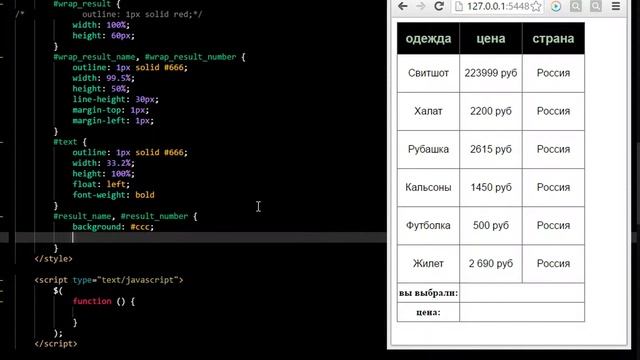The image size is (640, 360).
Task: Focus the 127.0.0.1 address bar
Action: coord(498,6)
